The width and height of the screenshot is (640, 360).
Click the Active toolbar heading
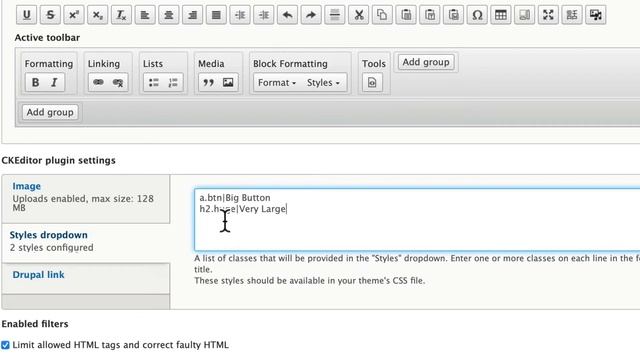tap(47, 38)
